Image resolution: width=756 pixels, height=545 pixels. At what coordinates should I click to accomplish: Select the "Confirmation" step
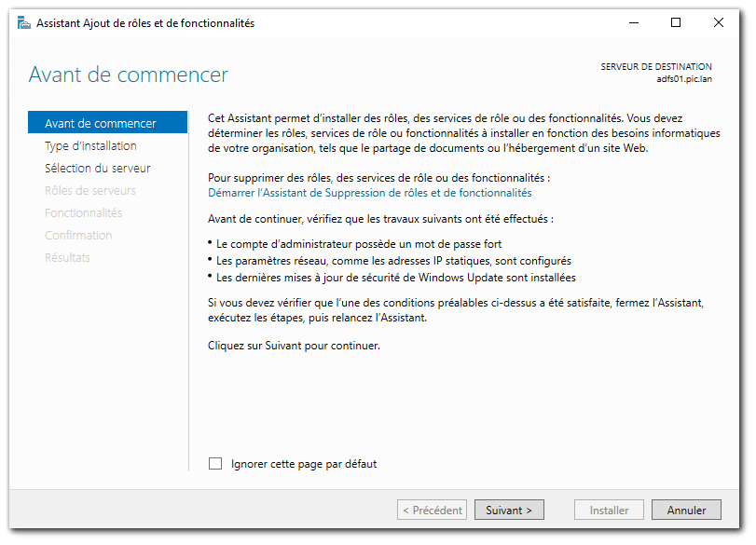(77, 235)
